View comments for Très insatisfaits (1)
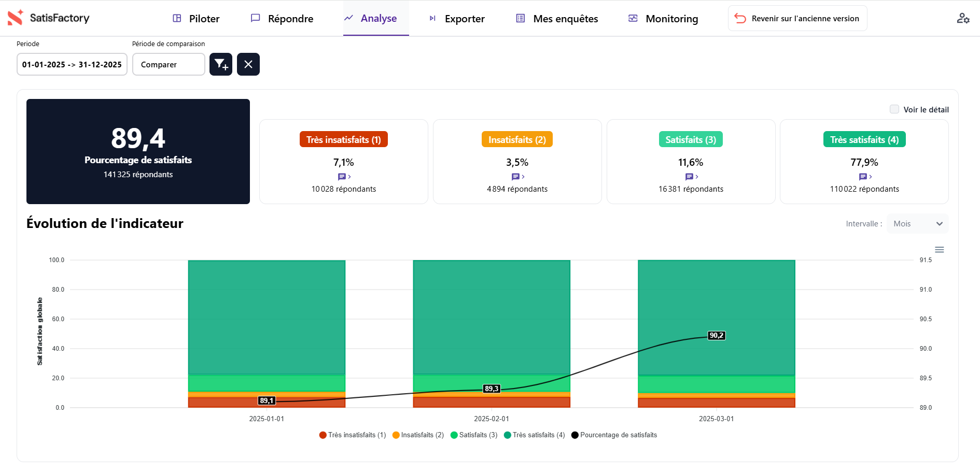The height and width of the screenshot is (473, 980). (x=344, y=177)
